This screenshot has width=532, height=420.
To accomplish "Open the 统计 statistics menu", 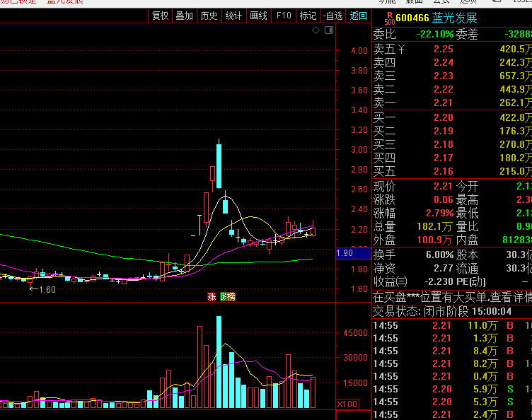I will pos(233,16).
